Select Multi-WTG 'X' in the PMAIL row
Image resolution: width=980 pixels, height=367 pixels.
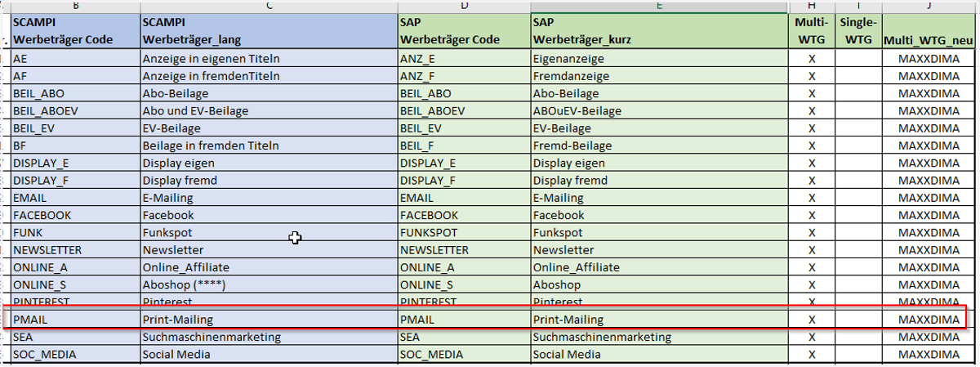[x=812, y=320]
